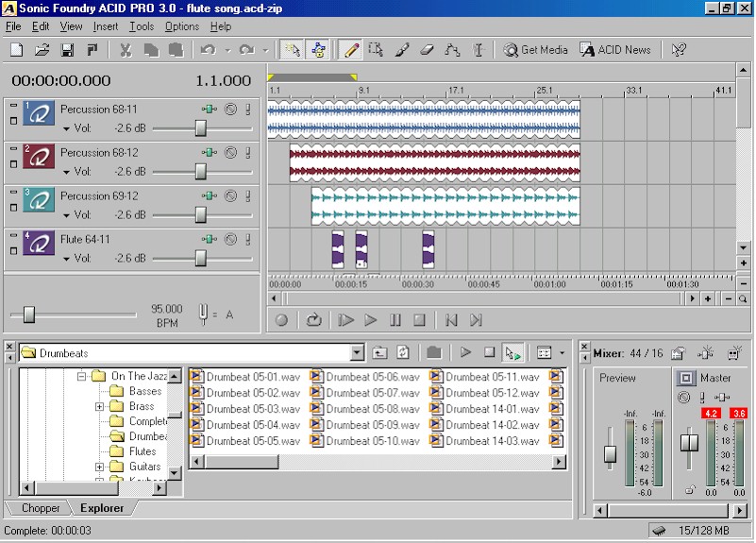This screenshot has width=756, height=543.
Task: Open Mixer properties icon
Action: 679,353
